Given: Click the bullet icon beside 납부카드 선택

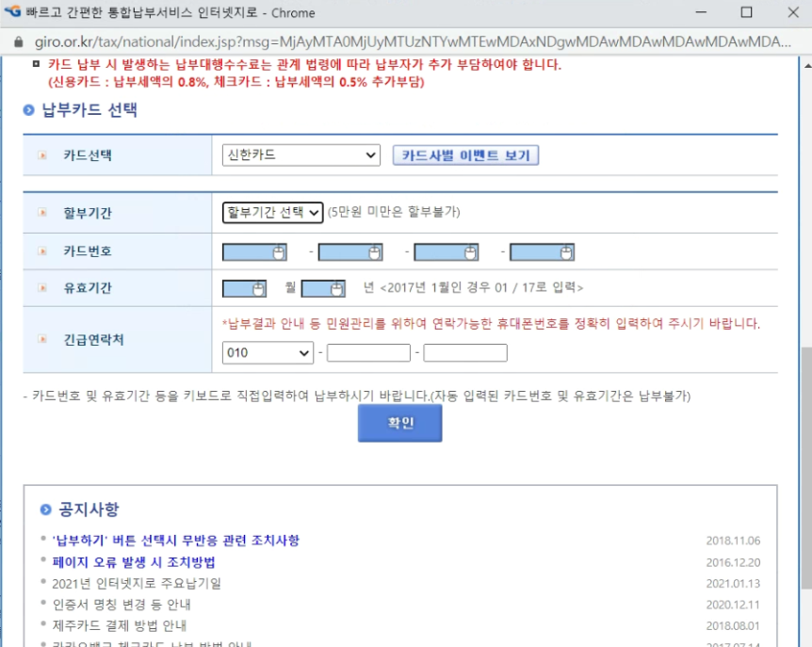Looking at the screenshot, I should 28,110.
